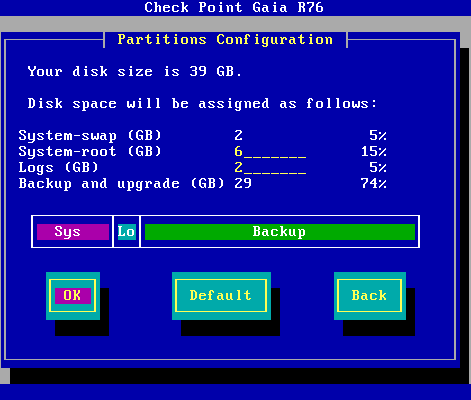Focus the System-root size input field

tap(270, 152)
